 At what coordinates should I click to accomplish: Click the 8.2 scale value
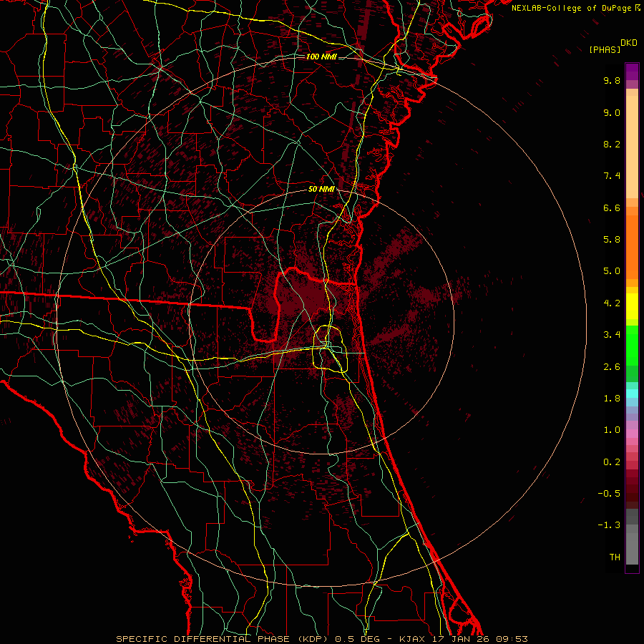[x=612, y=144]
